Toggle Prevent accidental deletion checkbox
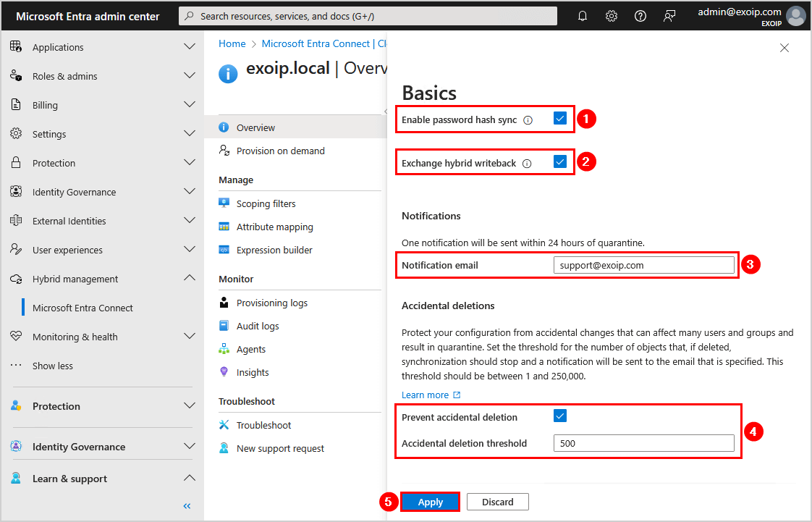Viewport: 812px width, 522px height. pyautogui.click(x=560, y=416)
